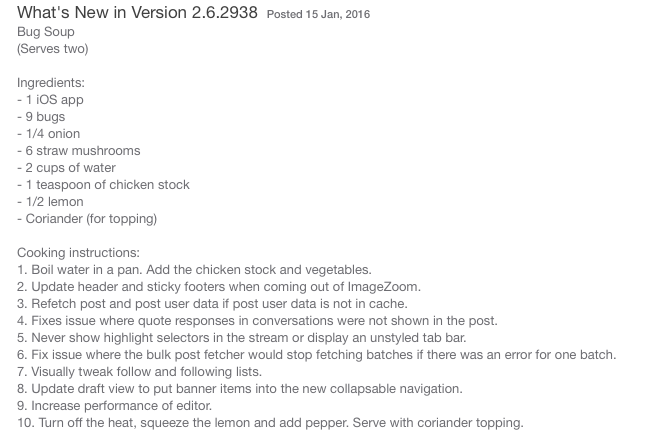Click step 2 mentioning ImageZoom
This screenshot has height=440, width=655.
pos(219,287)
